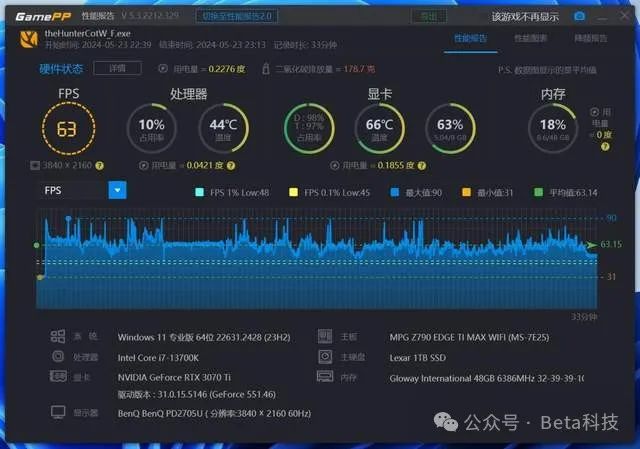The height and width of the screenshot is (449, 640).
Task: Click orange 最小值:31 legend swatch
Action: point(466,192)
